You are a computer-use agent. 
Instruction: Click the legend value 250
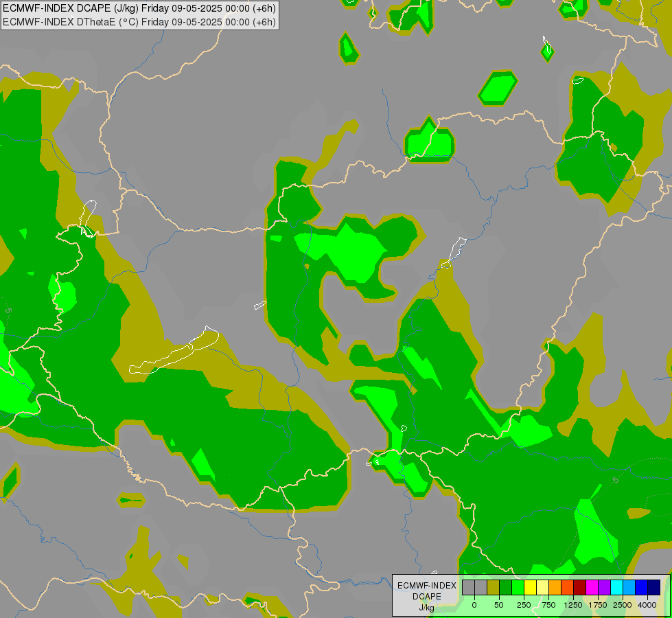coord(524,605)
